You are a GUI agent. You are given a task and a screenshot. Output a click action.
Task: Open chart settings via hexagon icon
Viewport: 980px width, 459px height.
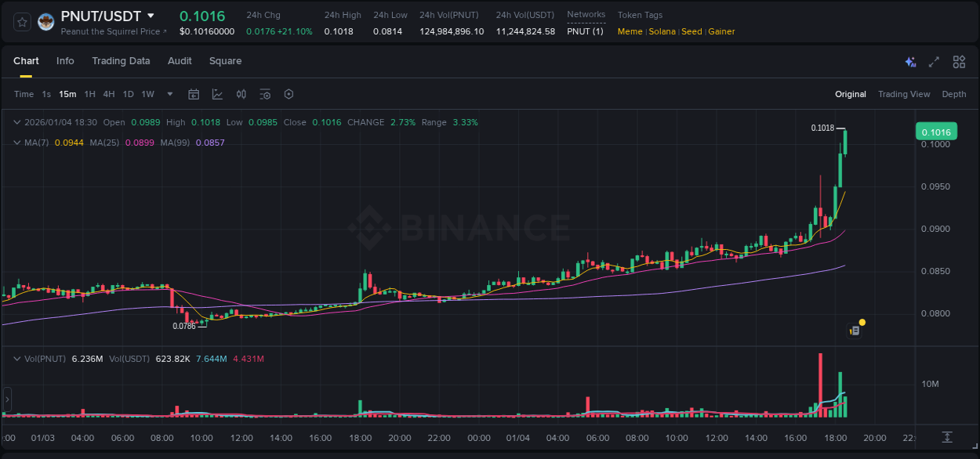pyautogui.click(x=289, y=94)
